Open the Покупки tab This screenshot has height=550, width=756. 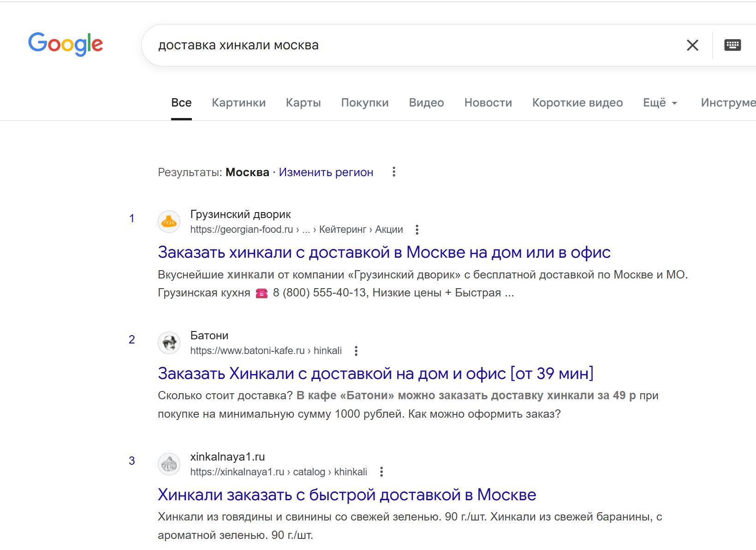(365, 103)
